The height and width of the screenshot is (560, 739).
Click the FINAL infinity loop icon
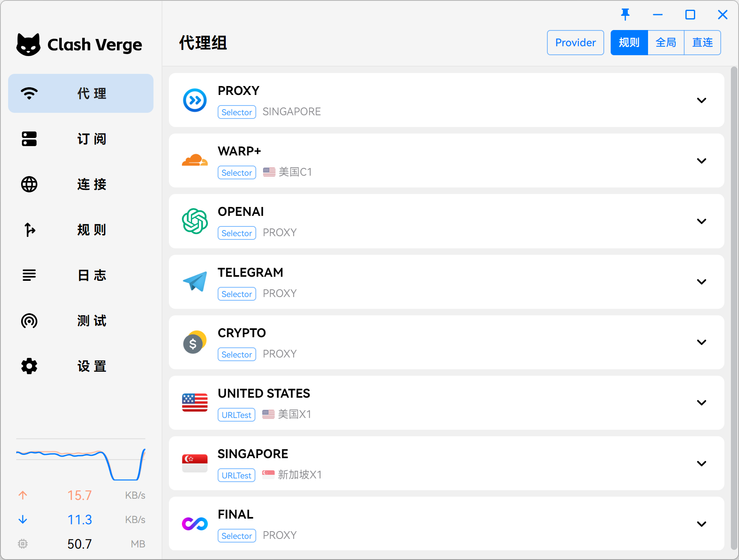pos(195,524)
